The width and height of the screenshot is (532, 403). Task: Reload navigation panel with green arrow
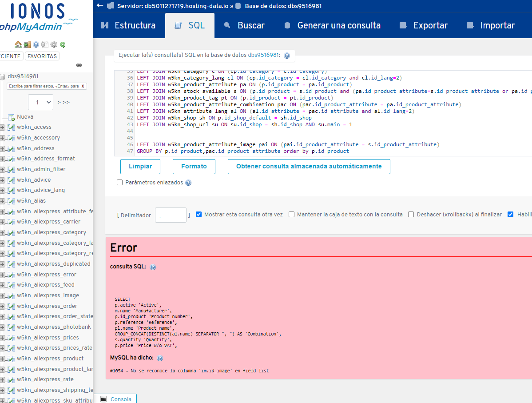[63, 44]
